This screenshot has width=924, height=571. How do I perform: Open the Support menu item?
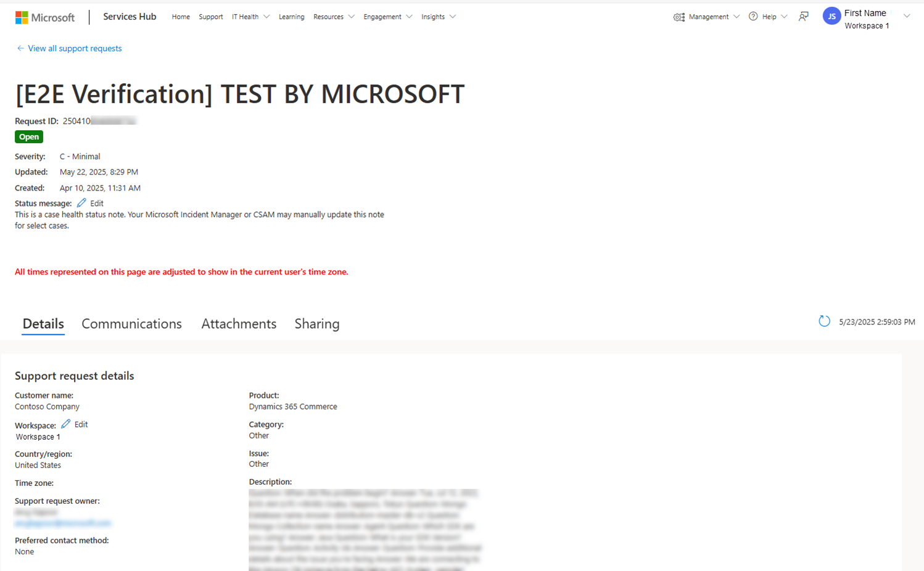(211, 17)
